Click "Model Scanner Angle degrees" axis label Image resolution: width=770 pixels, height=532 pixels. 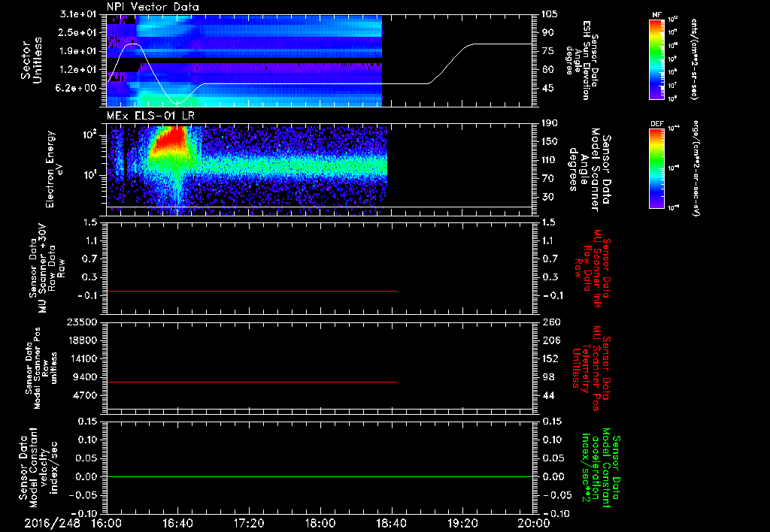(x=590, y=169)
